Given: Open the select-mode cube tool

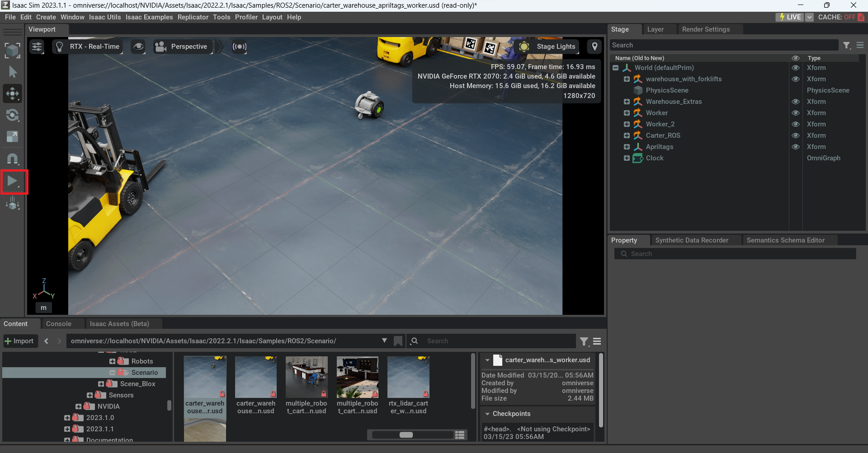Looking at the screenshot, I should (13, 50).
